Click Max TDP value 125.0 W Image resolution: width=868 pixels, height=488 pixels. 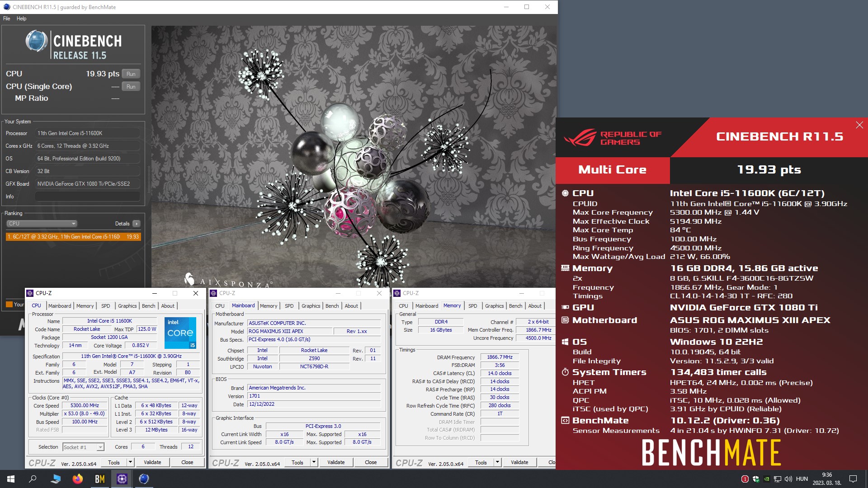pos(147,329)
